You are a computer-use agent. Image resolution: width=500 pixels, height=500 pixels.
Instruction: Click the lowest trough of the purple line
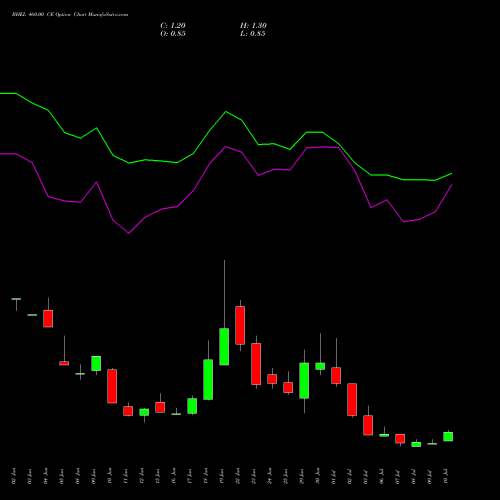[129, 233]
